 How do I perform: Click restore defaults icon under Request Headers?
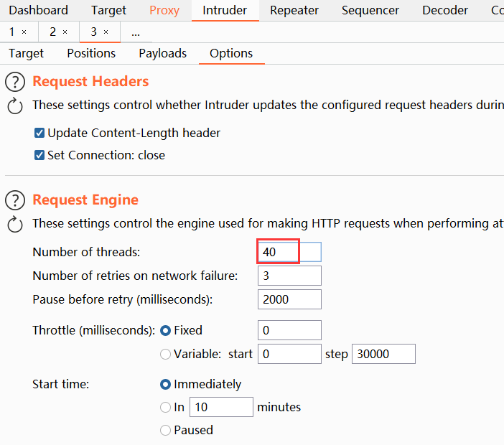pyautogui.click(x=16, y=106)
